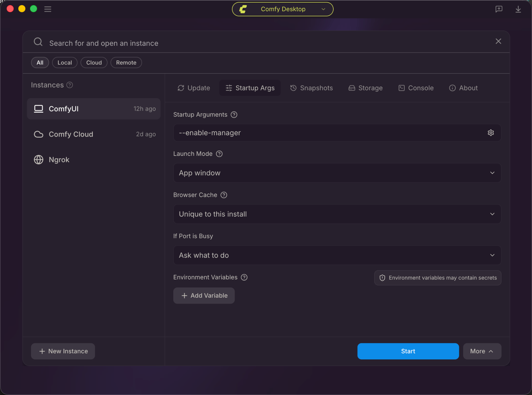Switch to the About tab
Viewport: 532px width, 395px height.
(x=463, y=88)
